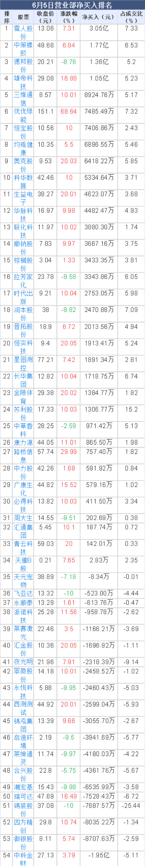Open the 星图测控 stock link
The height and width of the screenshot is (868, 145).
coord(23,363)
